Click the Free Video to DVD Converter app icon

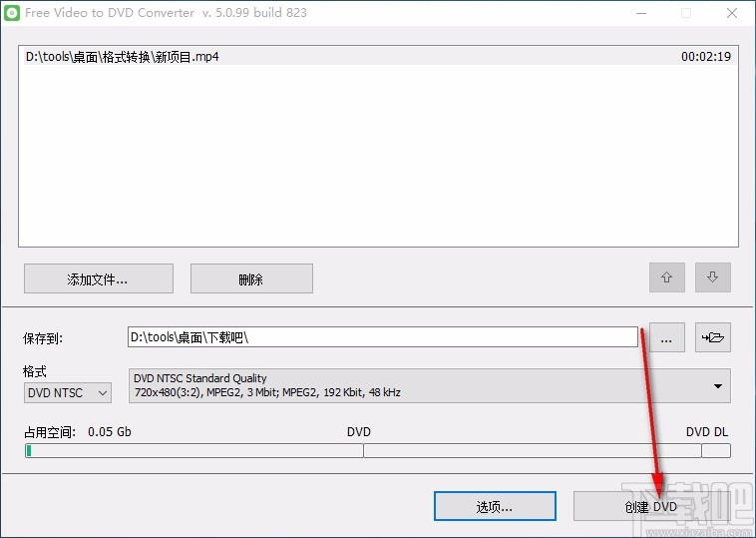[12, 13]
